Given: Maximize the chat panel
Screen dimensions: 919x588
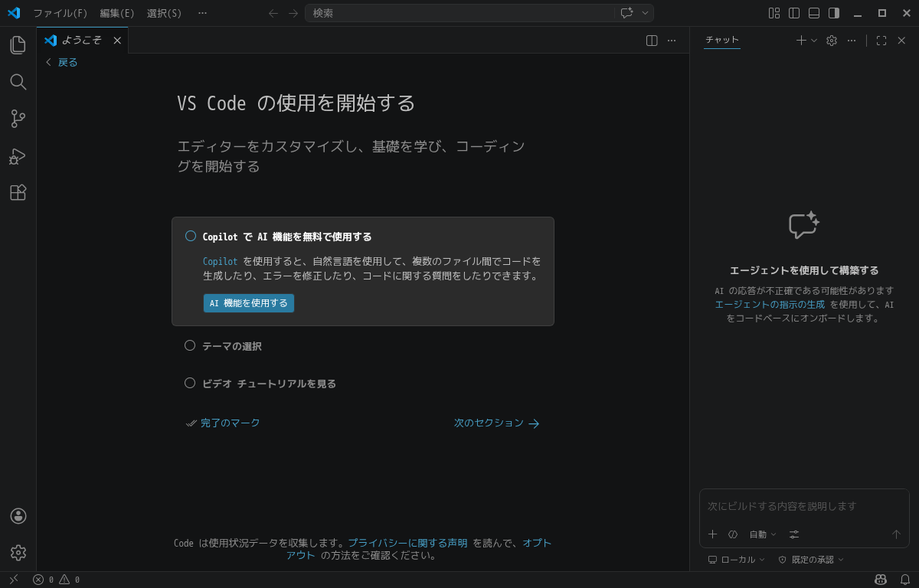Looking at the screenshot, I should click(x=881, y=41).
